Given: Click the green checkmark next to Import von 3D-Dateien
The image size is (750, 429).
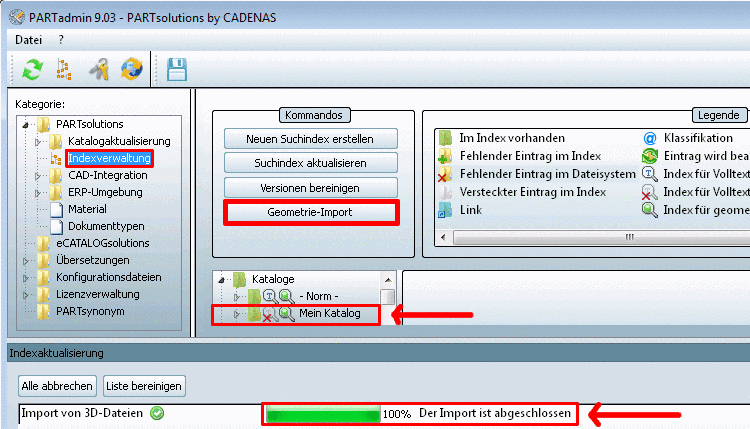Looking at the screenshot, I should point(157,413).
